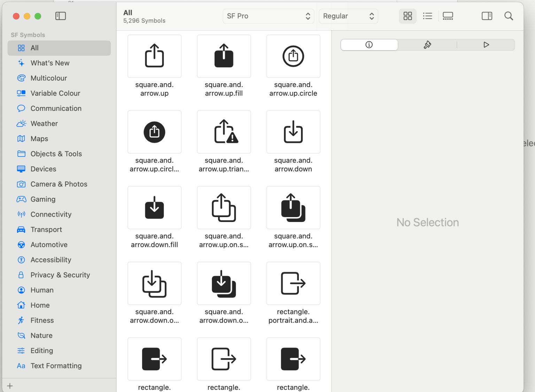Select the Info inspector tab
This screenshot has height=392, width=535.
point(369,45)
